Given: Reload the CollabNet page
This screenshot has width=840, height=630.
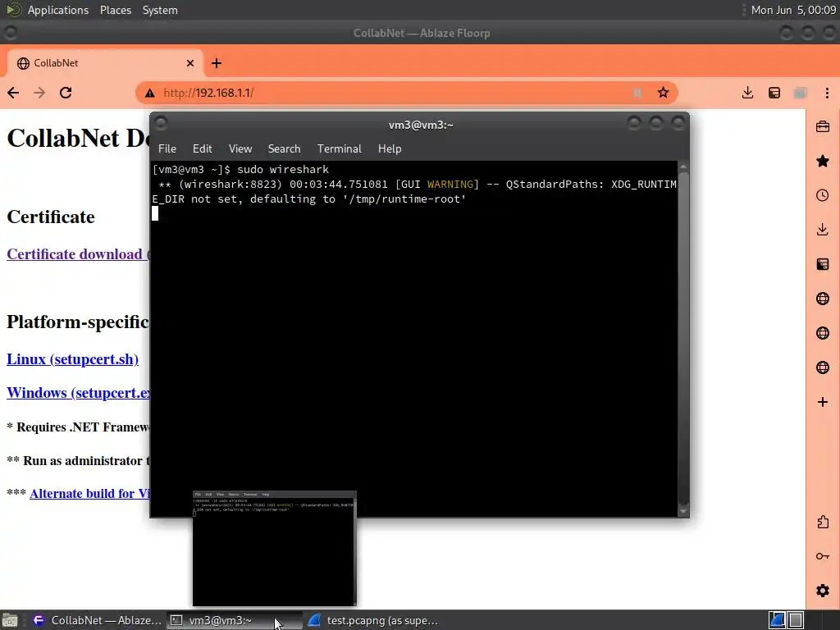Looking at the screenshot, I should point(66,93).
